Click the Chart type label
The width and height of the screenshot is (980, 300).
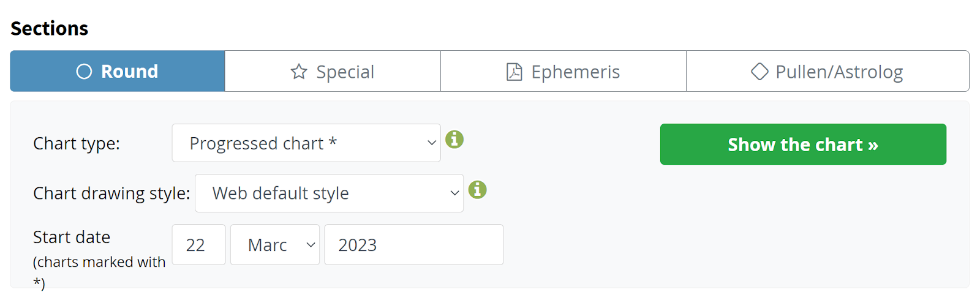coord(77,144)
